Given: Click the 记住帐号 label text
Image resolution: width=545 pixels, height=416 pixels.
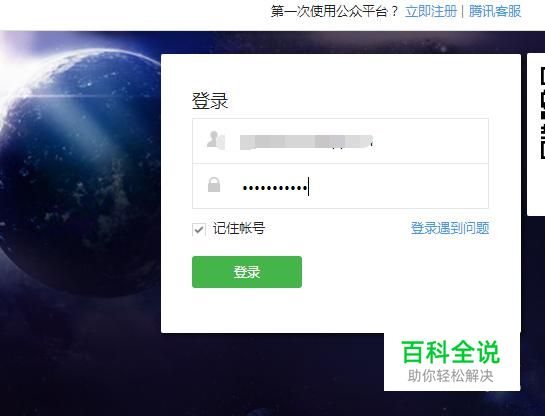Looking at the screenshot, I should click(239, 228).
